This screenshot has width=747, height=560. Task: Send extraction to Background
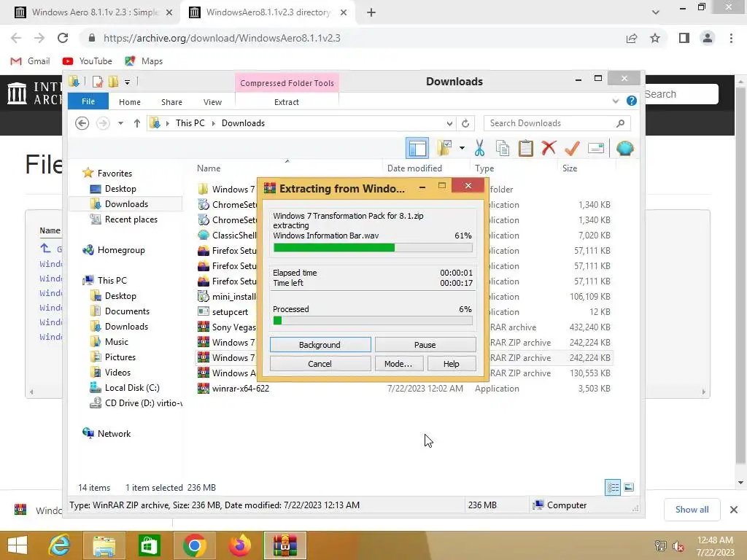point(320,345)
